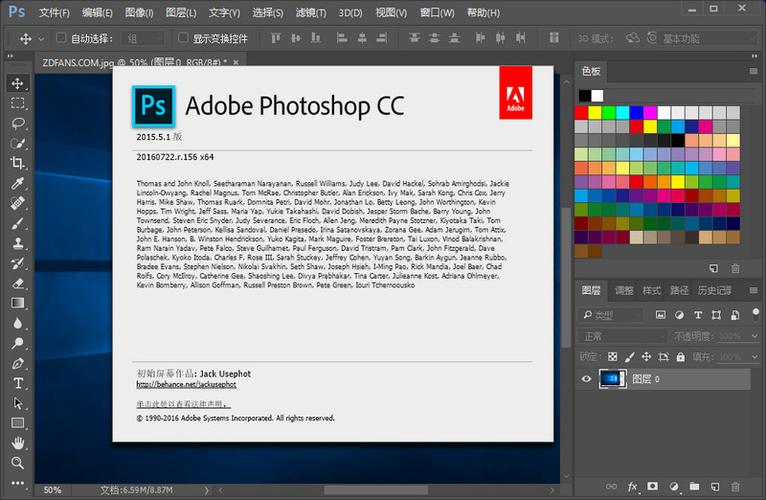This screenshot has height=500, width=766.
Task: Open the swatches panel menu
Action: point(753,71)
